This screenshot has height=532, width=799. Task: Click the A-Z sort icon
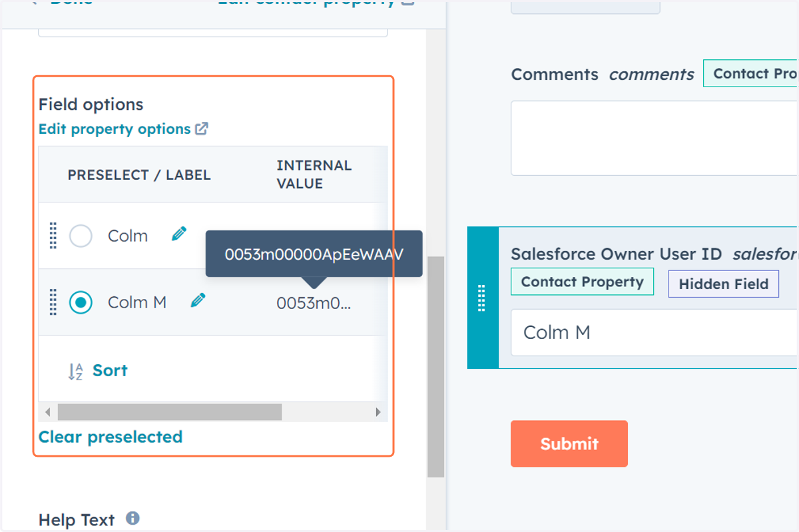(x=76, y=372)
